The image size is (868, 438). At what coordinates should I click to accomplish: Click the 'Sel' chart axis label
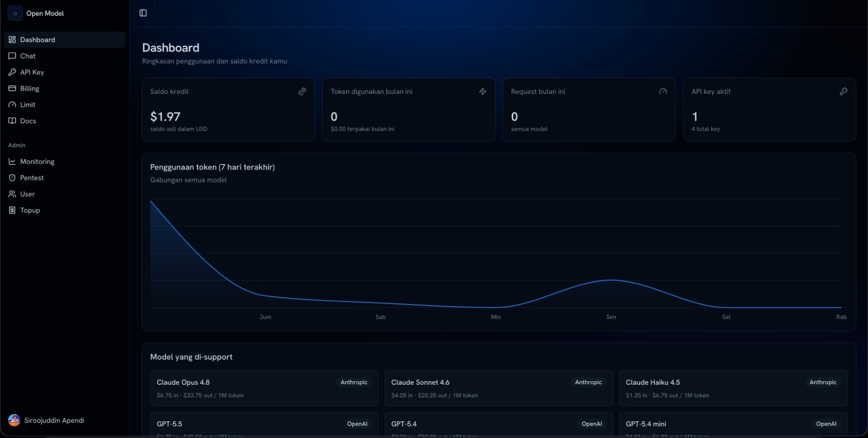tap(726, 317)
